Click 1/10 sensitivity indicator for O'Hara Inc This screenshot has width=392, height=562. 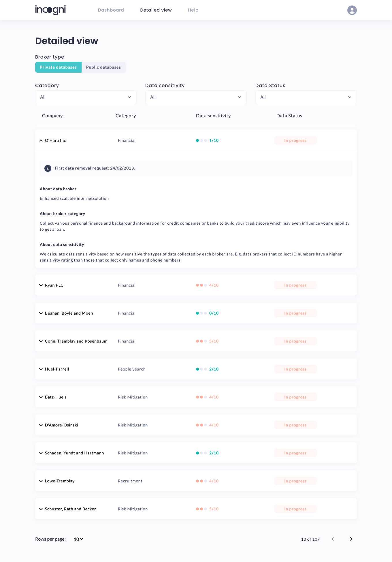207,140
